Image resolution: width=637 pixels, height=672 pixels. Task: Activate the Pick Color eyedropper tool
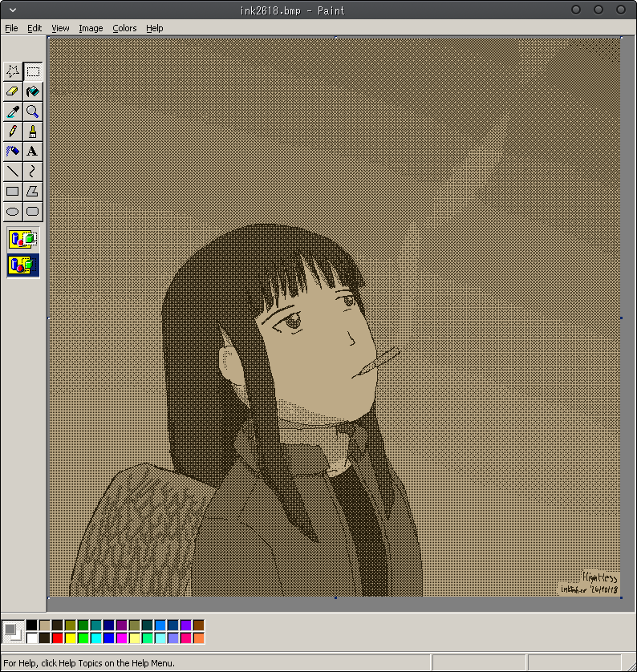(13, 111)
